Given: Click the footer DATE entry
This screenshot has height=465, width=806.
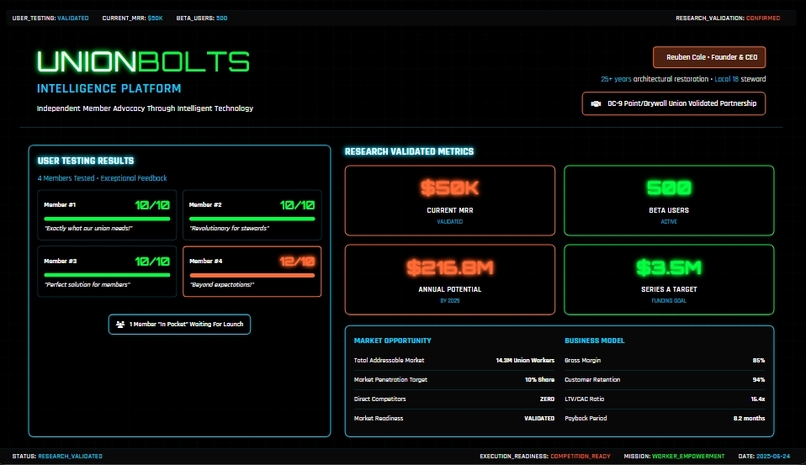Looking at the screenshot, I should pos(764,456).
